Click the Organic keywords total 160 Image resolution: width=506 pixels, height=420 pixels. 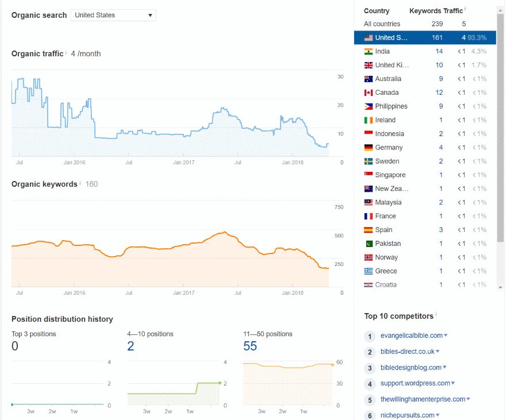pos(91,184)
